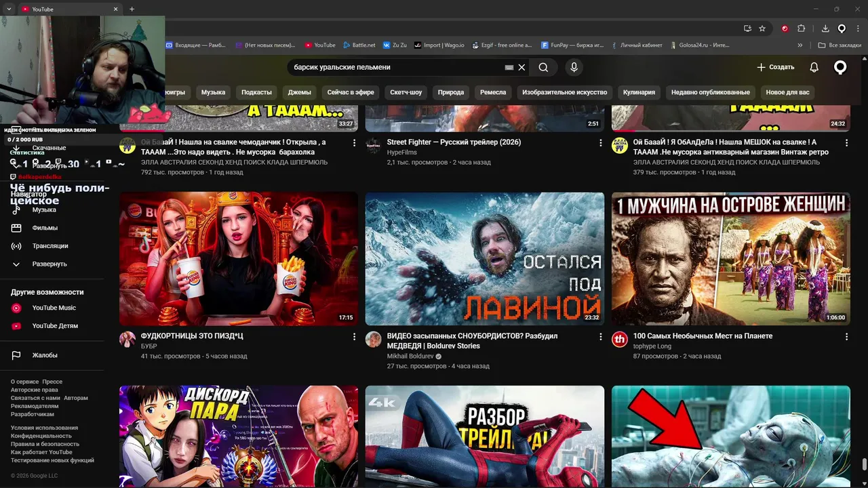Screen dimensions: 868x488
Task: Select the Ремесла filter chip
Action: pos(493,92)
